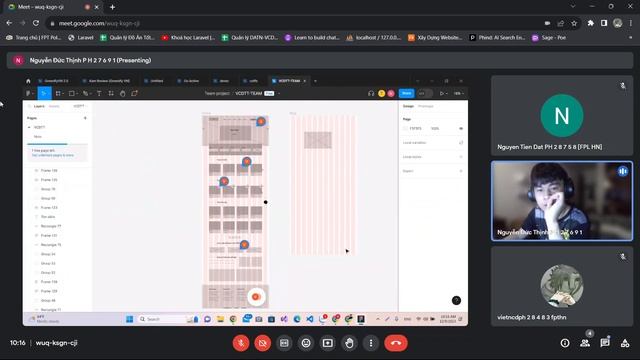Click Nguyễn Đức Thịnh video tile

click(x=562, y=201)
